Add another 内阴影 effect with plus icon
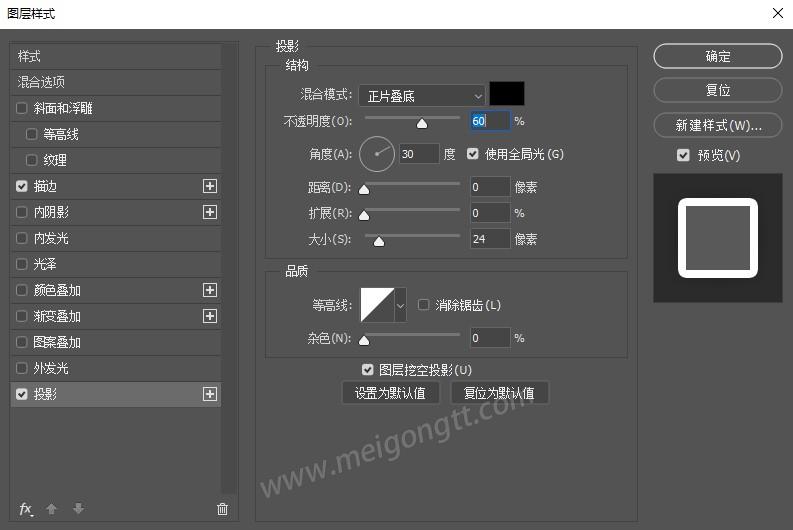 (210, 212)
